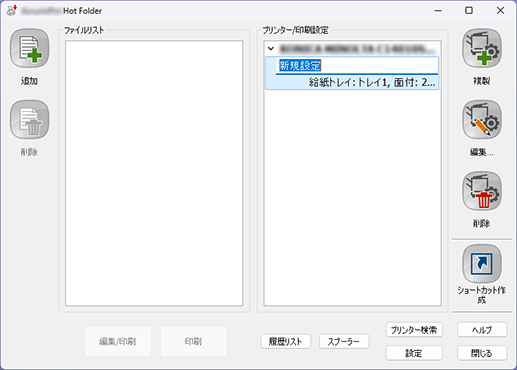Screen dimensions: 517x370
Task: Click the 印刷 button
Action: tap(193, 341)
